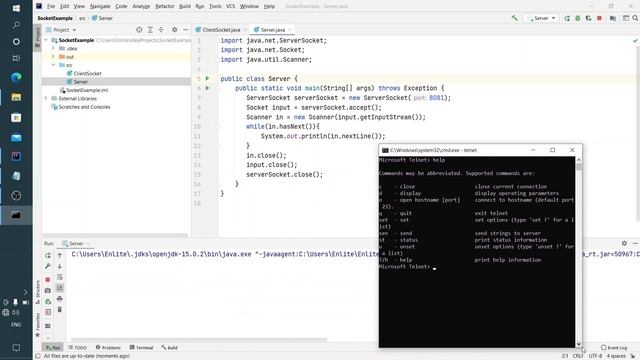Viewport: 640px width, 360px height.
Task: Open the Build menu
Action: click(185, 6)
